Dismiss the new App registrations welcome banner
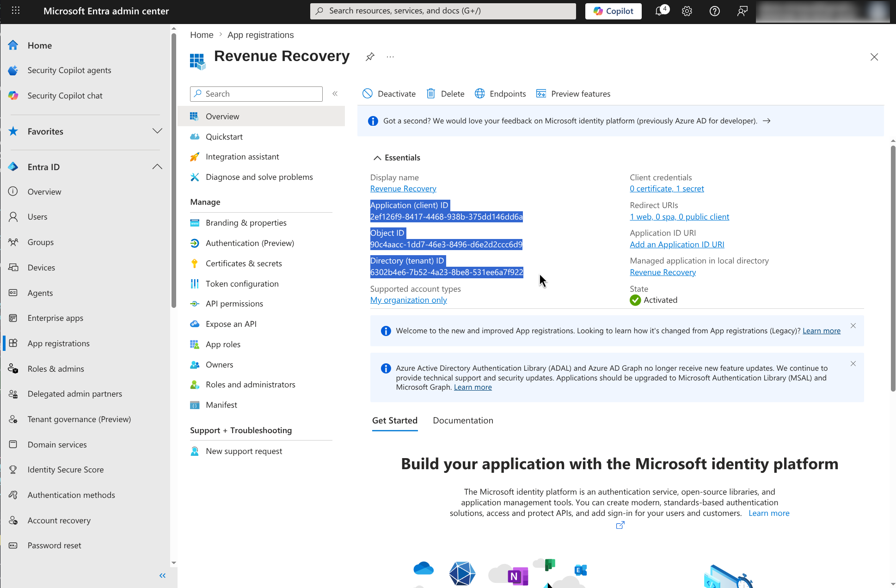 (x=853, y=326)
